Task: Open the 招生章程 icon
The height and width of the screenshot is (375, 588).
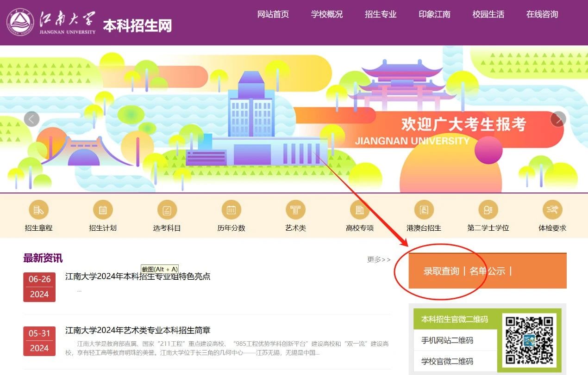Action: 38,210
